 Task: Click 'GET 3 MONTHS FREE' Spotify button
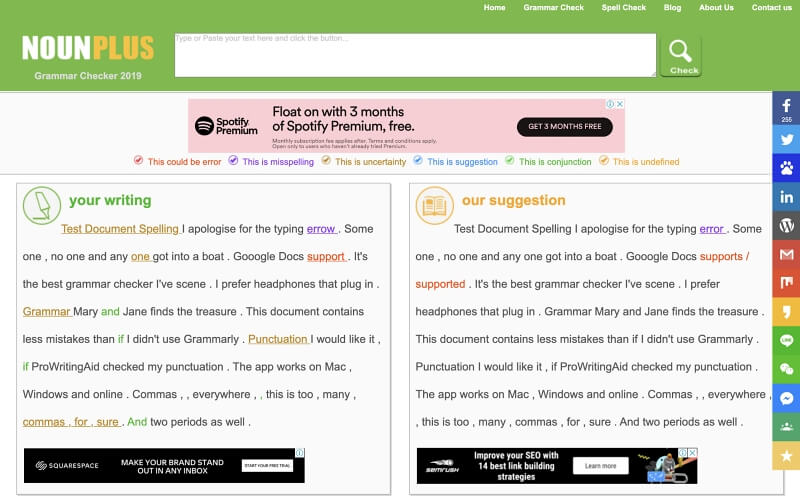click(x=565, y=127)
